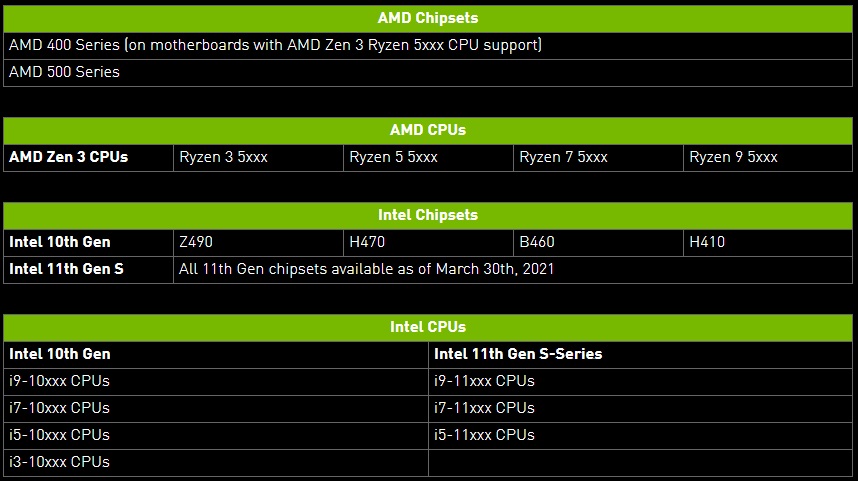
Task: Click the AMD CPUs green header
Action: [x=428, y=130]
